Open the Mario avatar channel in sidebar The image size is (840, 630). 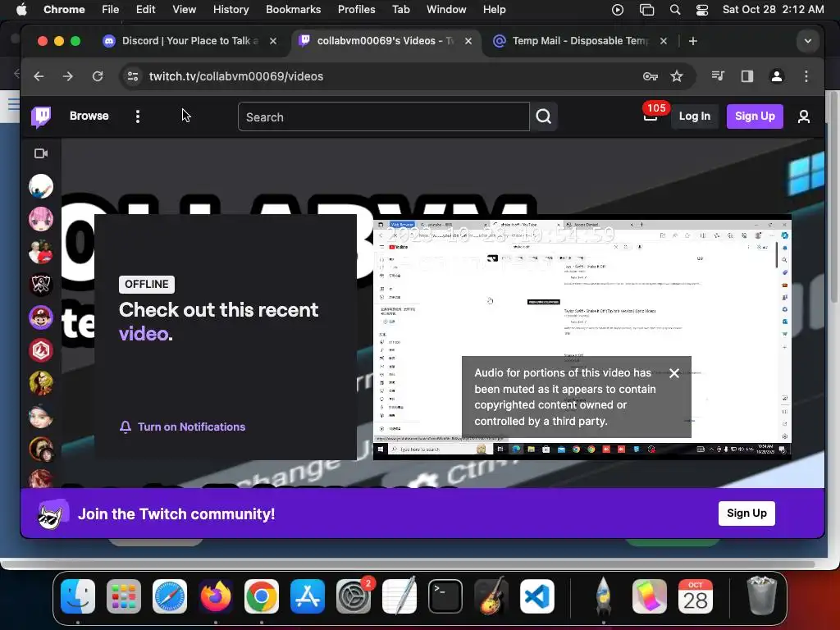point(41,317)
